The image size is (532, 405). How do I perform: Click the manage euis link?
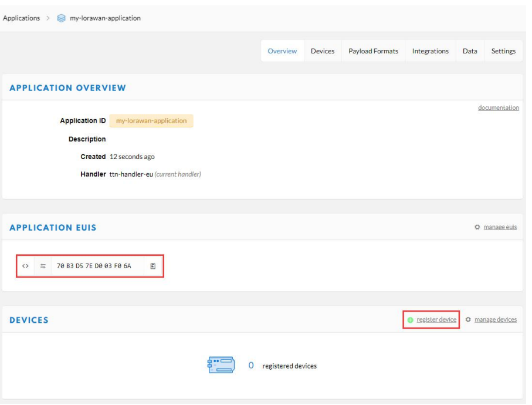(x=500, y=227)
